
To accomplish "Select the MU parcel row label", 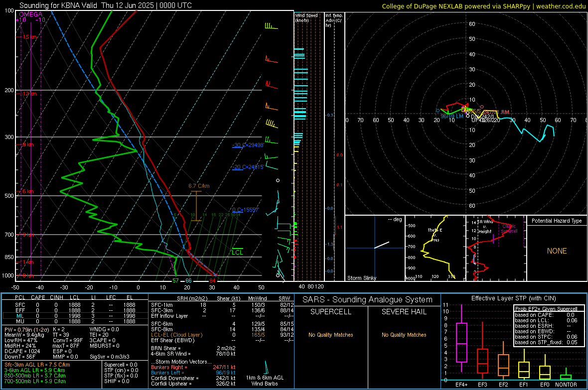I will point(20,321).
